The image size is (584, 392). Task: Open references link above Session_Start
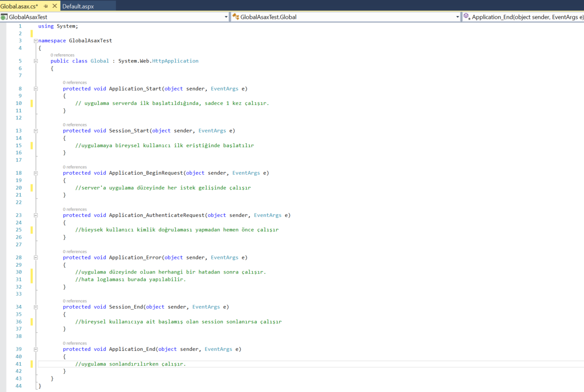pos(75,125)
